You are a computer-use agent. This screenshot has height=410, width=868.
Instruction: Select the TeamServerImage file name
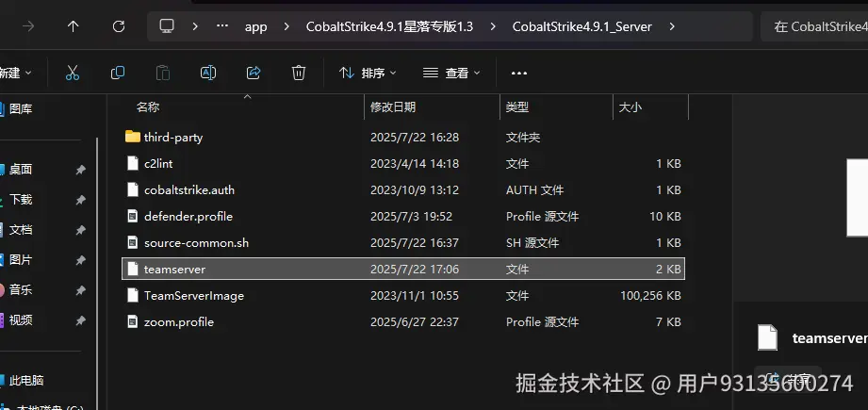194,296
